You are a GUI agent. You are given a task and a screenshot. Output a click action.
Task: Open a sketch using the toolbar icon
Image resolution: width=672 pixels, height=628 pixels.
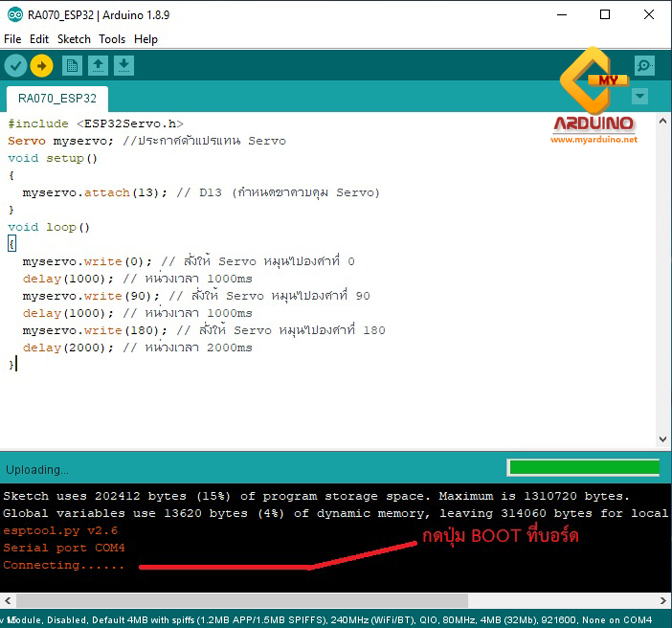(98, 65)
